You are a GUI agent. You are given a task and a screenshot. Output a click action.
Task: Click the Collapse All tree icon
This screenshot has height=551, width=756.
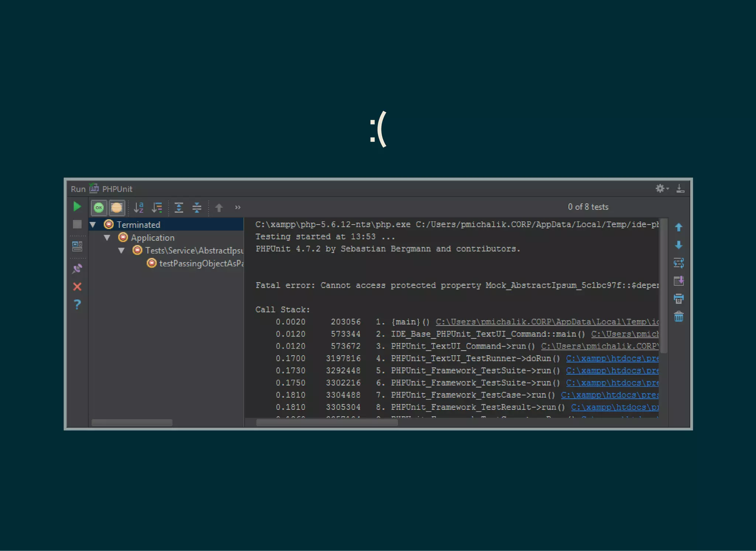click(197, 208)
